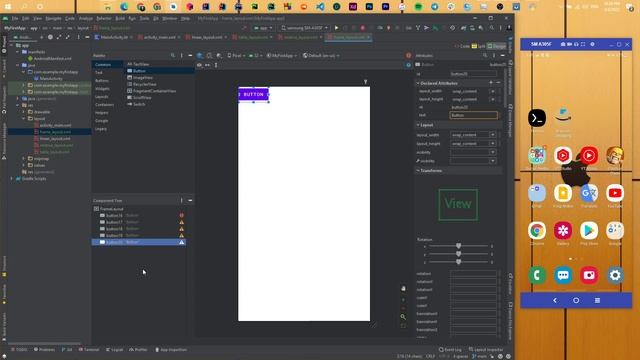Tap the Home circle in phone navigation bar
The height and width of the screenshot is (360, 640).
(576, 300)
